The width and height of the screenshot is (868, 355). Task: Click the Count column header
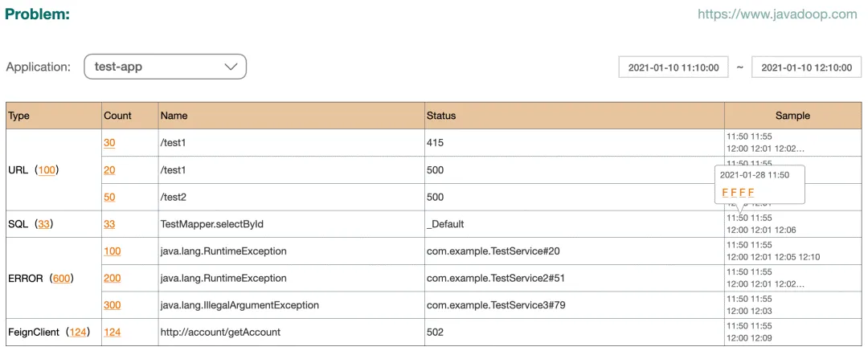click(117, 116)
